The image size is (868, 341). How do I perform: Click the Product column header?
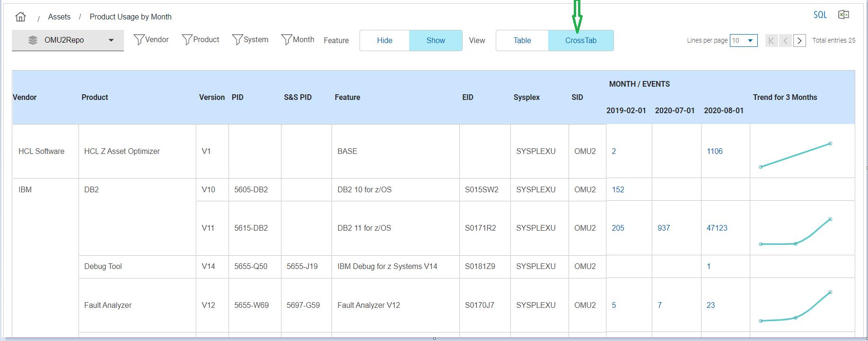[95, 98]
